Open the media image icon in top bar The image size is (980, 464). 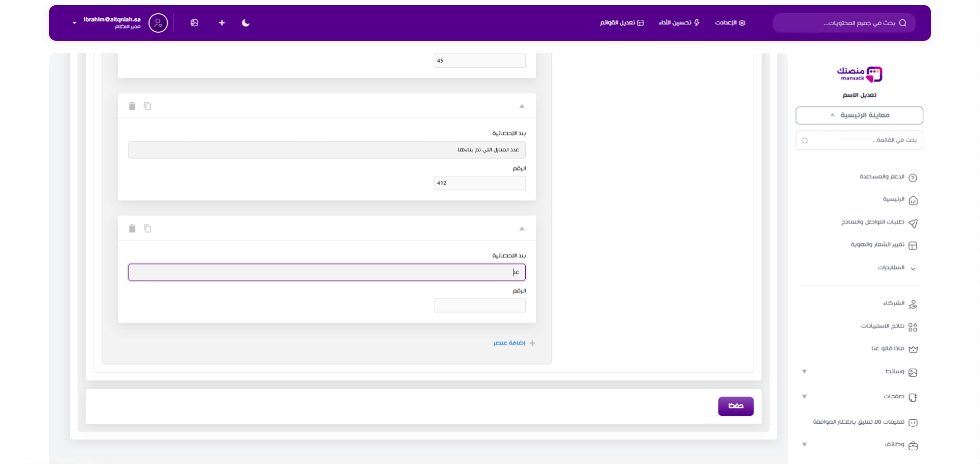coord(194,23)
